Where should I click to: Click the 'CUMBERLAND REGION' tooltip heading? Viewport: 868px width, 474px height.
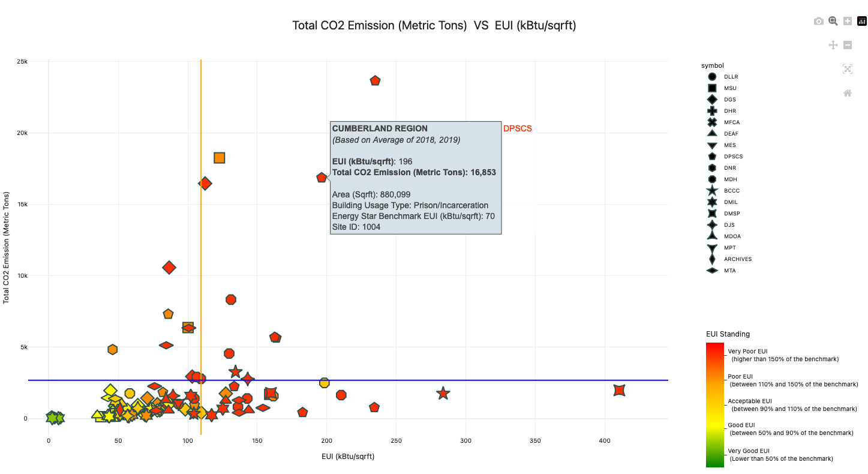tap(380, 128)
